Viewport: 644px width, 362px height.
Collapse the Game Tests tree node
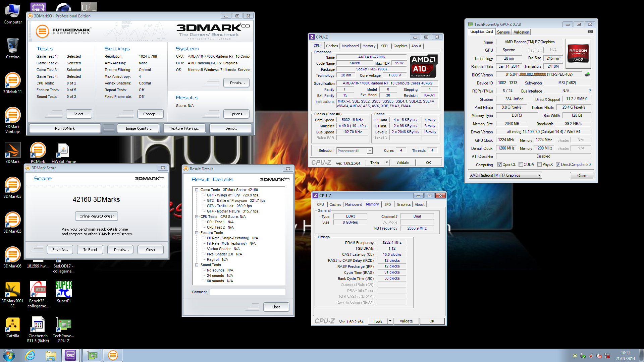(197, 190)
